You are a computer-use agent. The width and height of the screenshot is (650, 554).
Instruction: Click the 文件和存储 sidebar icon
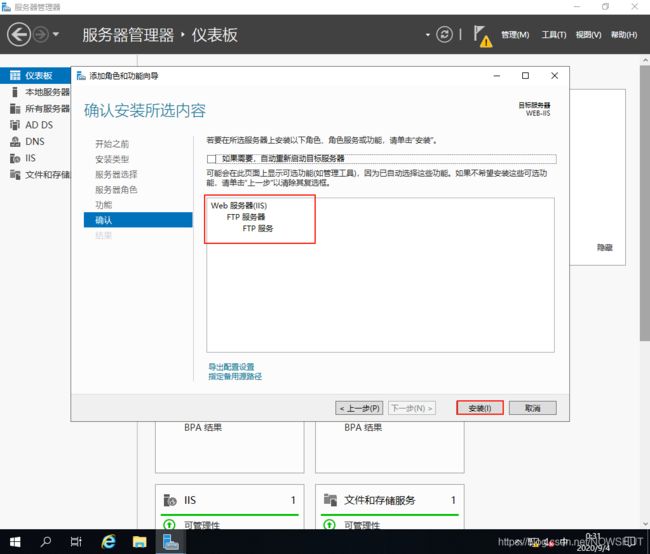tap(15, 175)
